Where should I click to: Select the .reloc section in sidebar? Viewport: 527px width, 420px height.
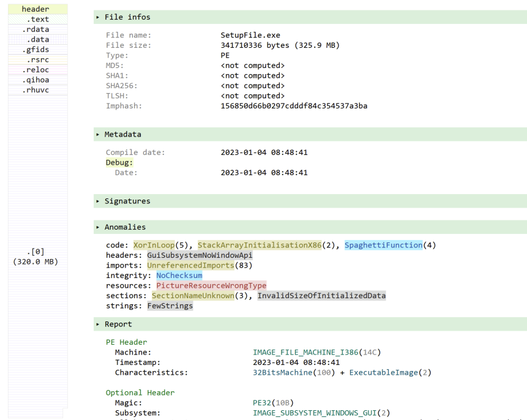[x=38, y=70]
